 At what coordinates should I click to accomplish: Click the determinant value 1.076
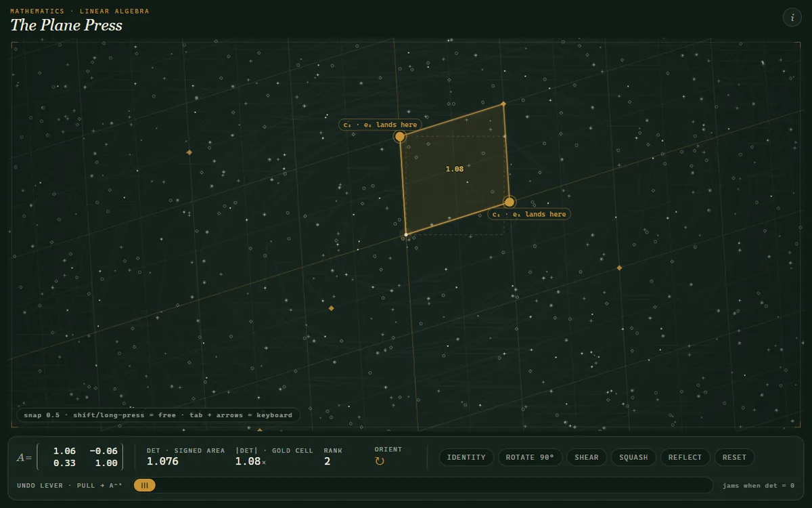[x=162, y=461]
